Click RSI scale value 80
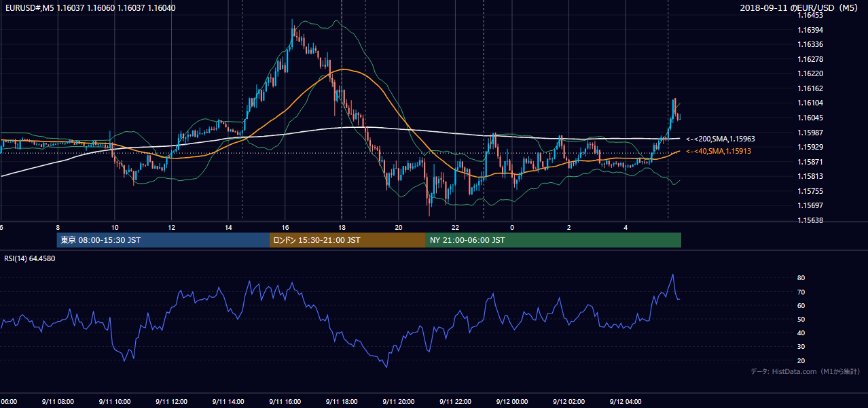The height and width of the screenshot is (408, 868). coord(801,278)
